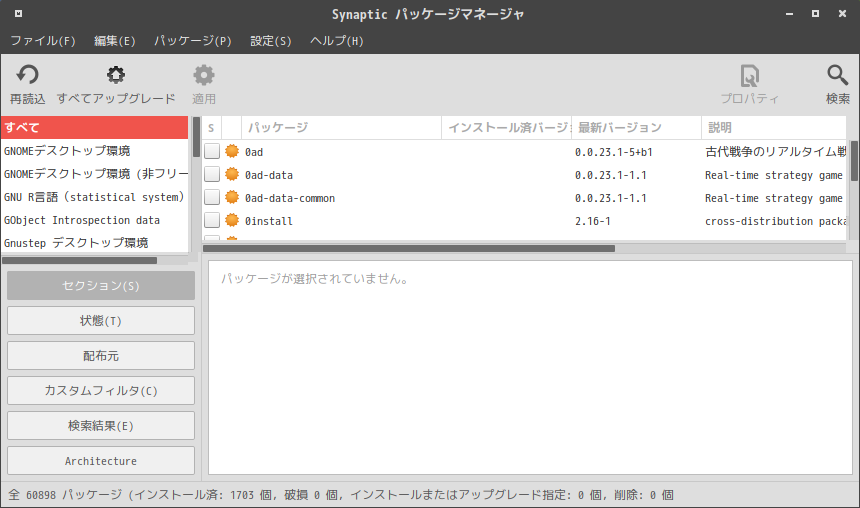Click the セクション(S) filter button
860x508 pixels.
(101, 285)
